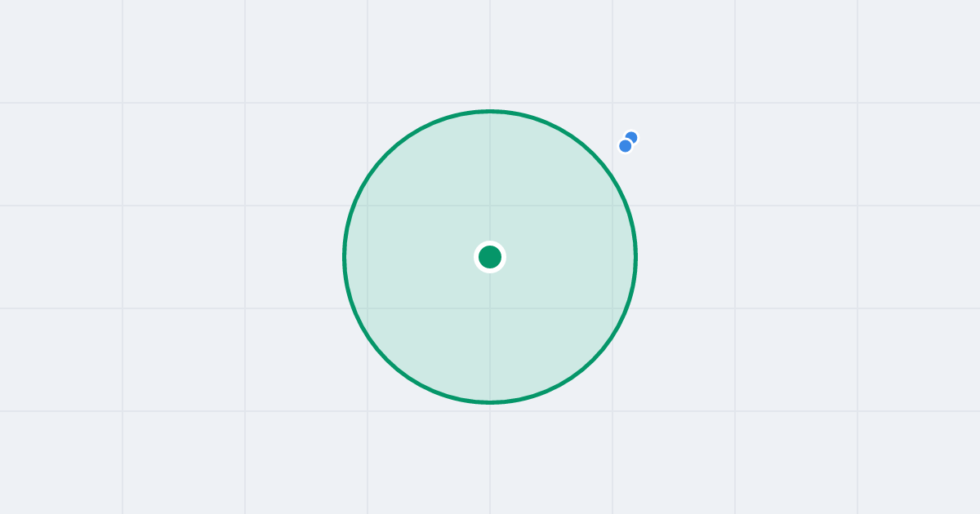Click the bottommost point of the green circle outline
Screen dimensions: 980x514
coord(490,402)
